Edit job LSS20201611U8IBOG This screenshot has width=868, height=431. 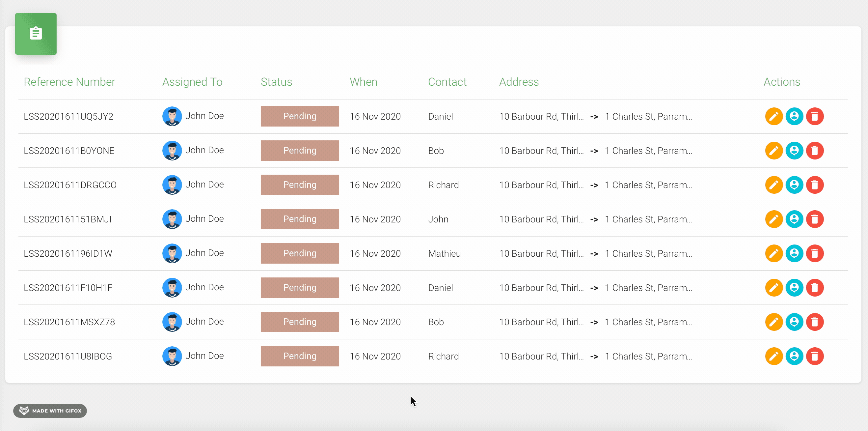pyautogui.click(x=773, y=356)
